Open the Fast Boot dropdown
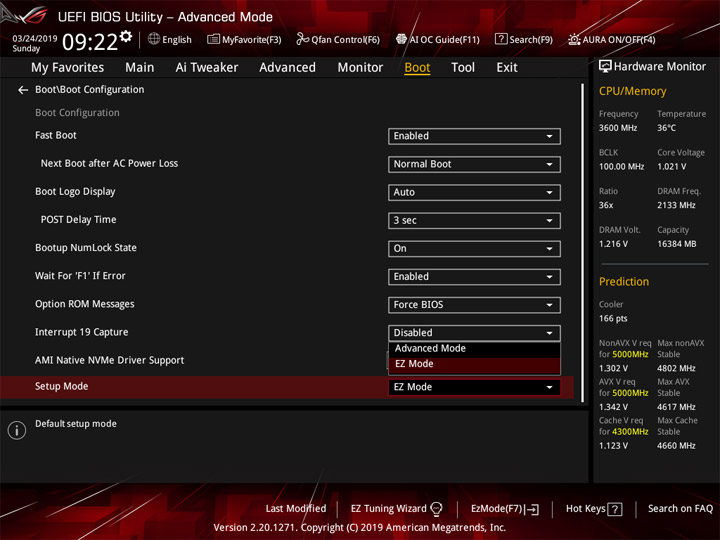 coord(474,136)
